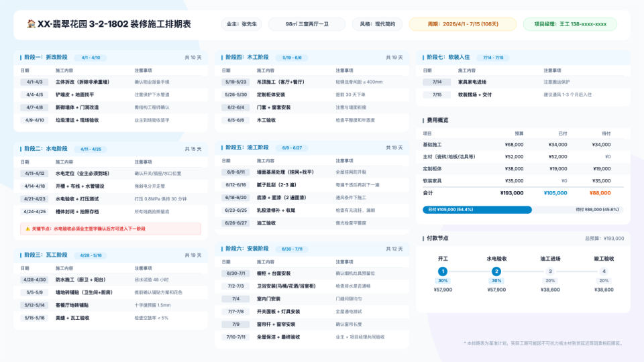Click the 阶段二: 水电阶段 heading

pos(46,149)
